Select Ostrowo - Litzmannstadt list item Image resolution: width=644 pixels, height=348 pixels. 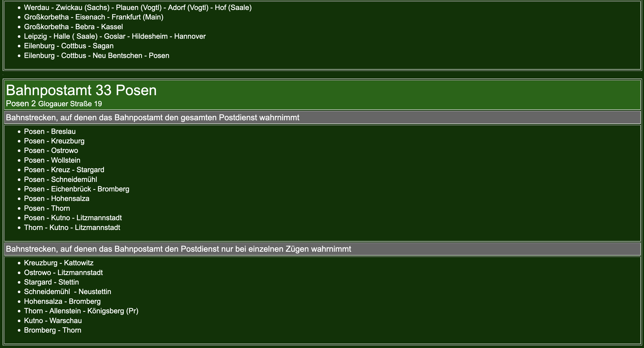tap(63, 273)
